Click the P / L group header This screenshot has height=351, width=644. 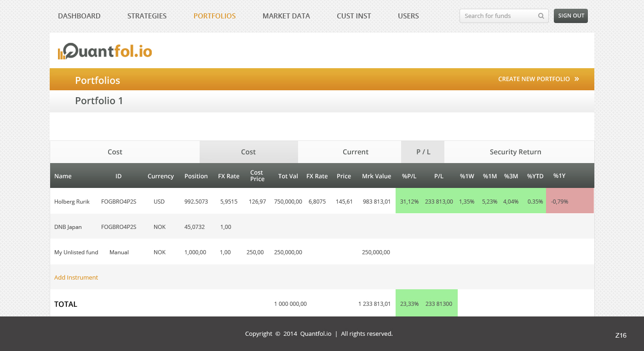423,152
